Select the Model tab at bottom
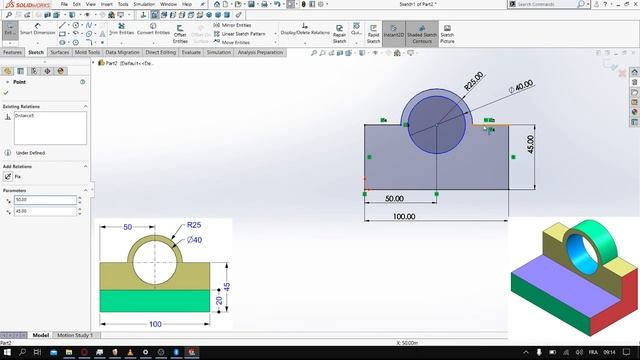 (40, 335)
